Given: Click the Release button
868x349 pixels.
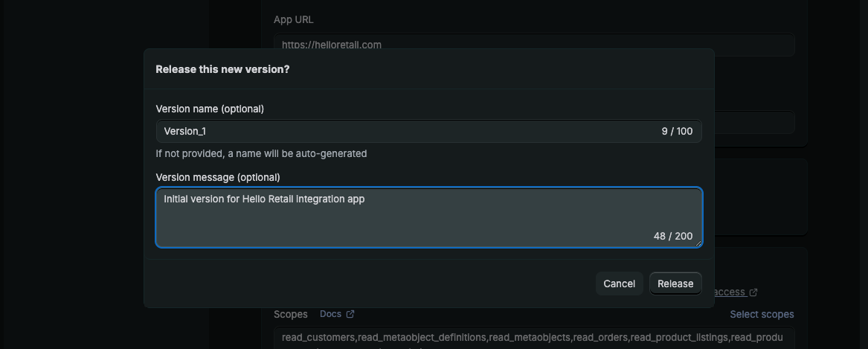Looking at the screenshot, I should 675,284.
